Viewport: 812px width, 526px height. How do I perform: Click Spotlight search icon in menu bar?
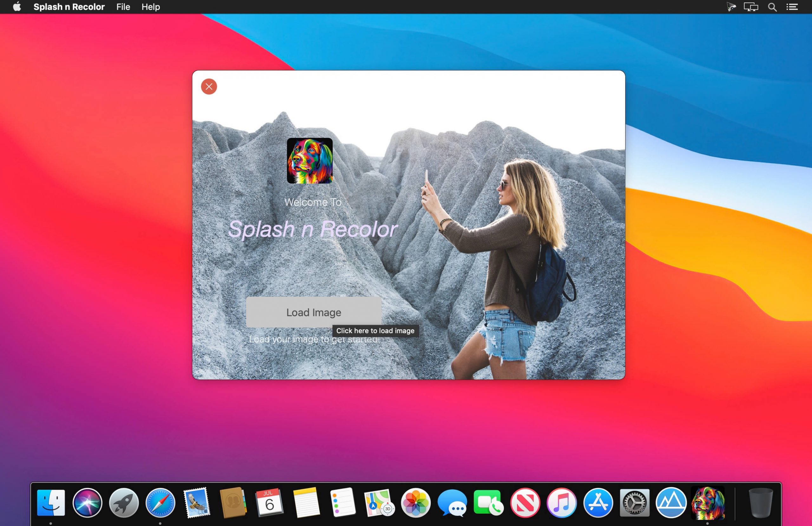tap(772, 7)
